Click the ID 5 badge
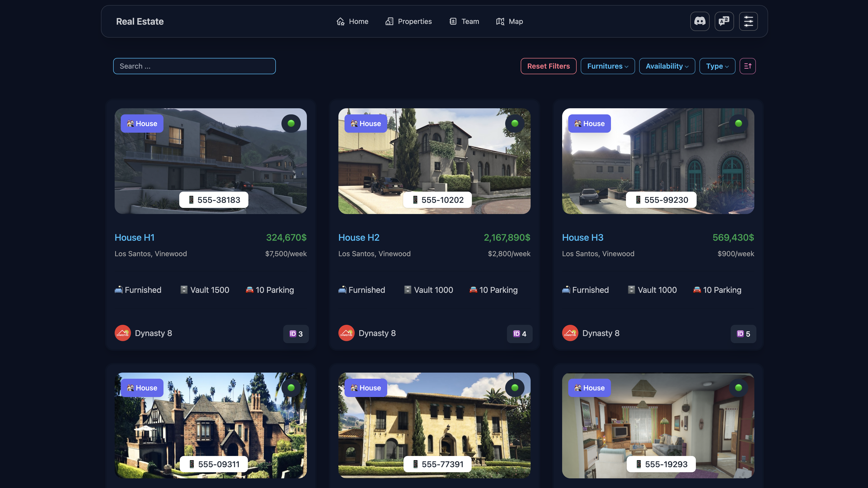This screenshot has width=868, height=488. [743, 334]
